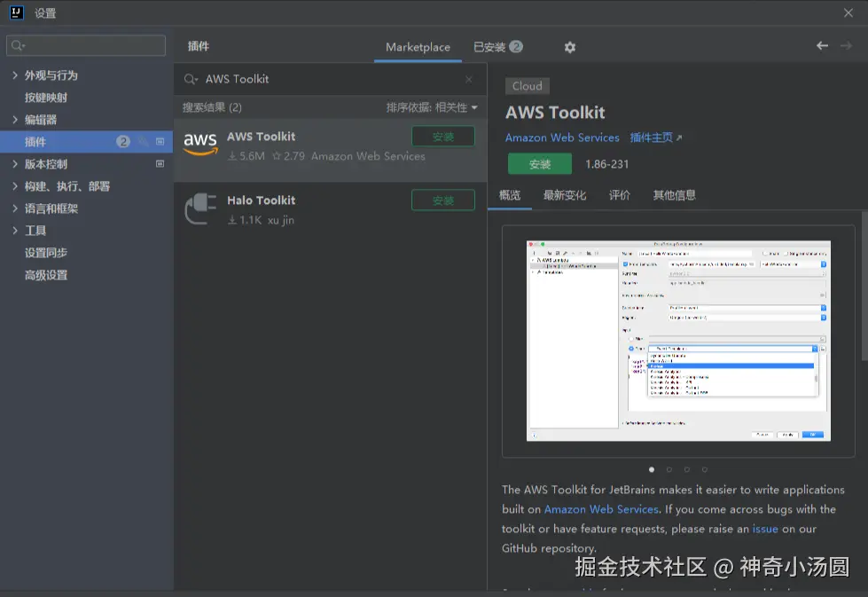
Task: Click the 5.6M downloads count
Action: click(251, 156)
